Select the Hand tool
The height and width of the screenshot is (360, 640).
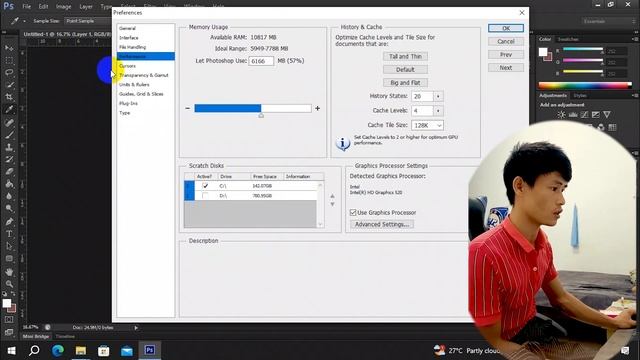click(9, 272)
